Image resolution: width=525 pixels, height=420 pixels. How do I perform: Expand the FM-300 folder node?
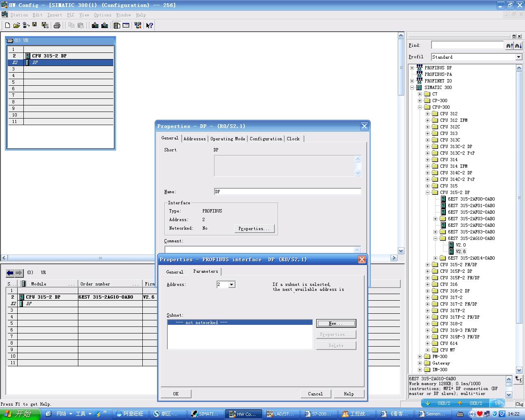pyautogui.click(x=420, y=356)
